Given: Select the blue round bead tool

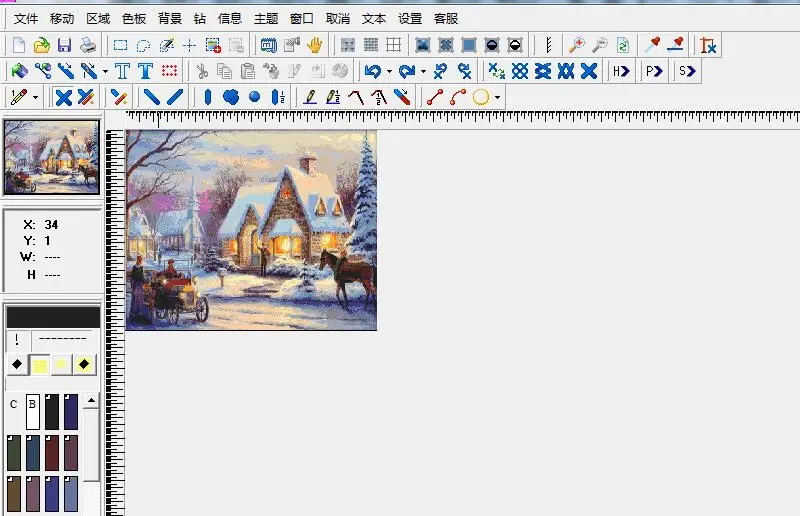Looking at the screenshot, I should (x=254, y=97).
